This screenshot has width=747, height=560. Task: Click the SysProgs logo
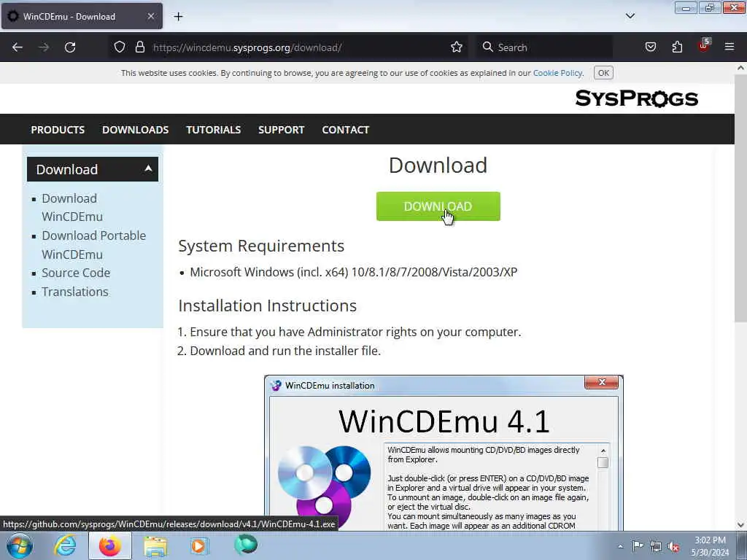(636, 98)
